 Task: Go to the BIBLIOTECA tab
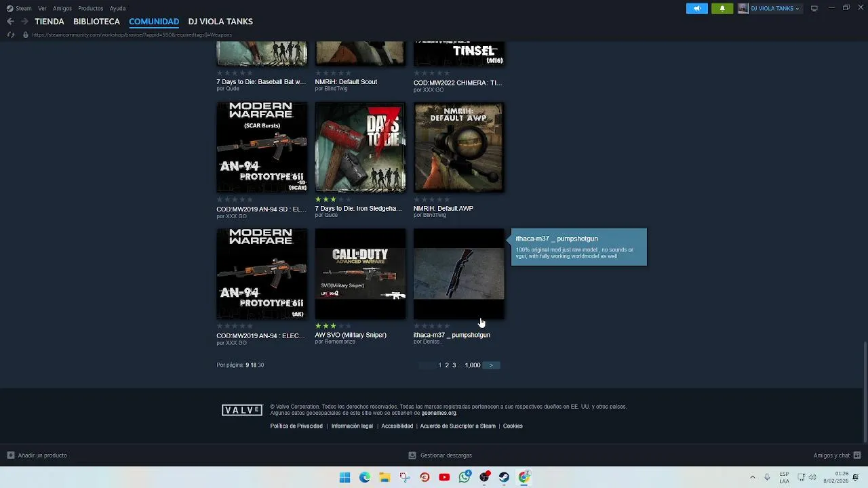[96, 22]
